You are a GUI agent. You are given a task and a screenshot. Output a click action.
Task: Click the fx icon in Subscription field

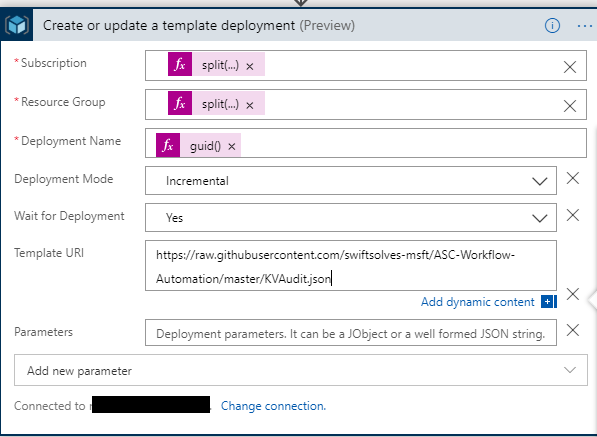click(x=180, y=64)
